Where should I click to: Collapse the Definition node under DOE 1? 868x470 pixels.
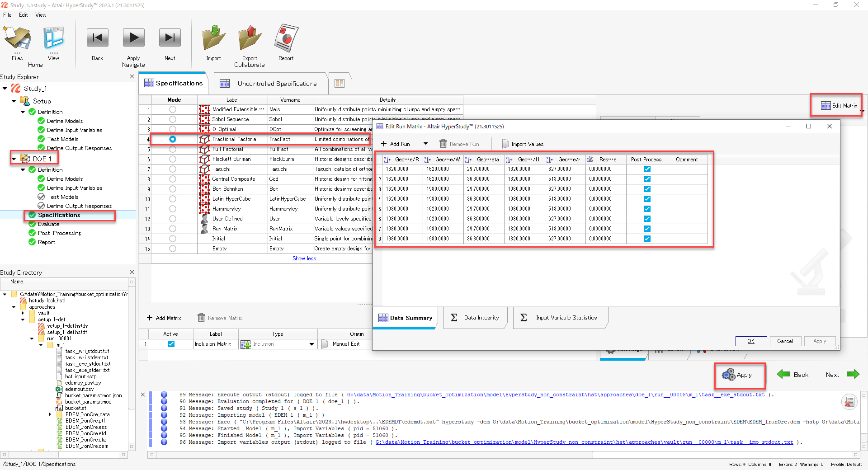pyautogui.click(x=23, y=170)
